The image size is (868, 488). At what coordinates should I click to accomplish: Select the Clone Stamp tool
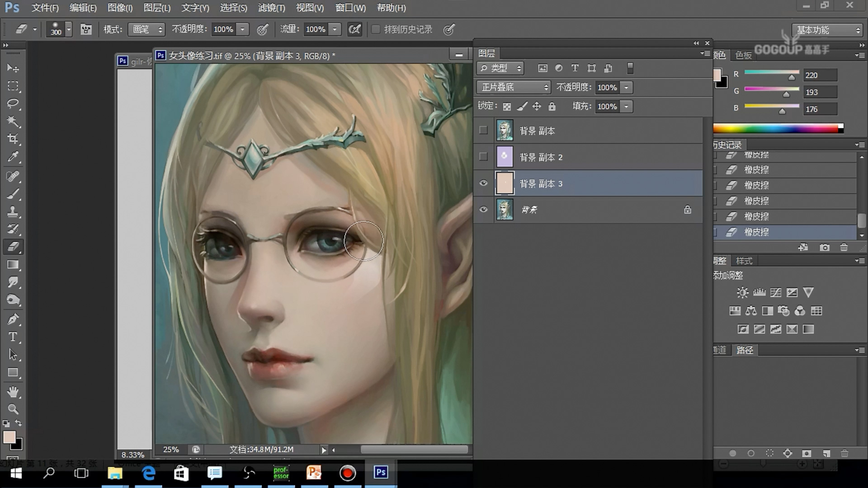pyautogui.click(x=13, y=211)
